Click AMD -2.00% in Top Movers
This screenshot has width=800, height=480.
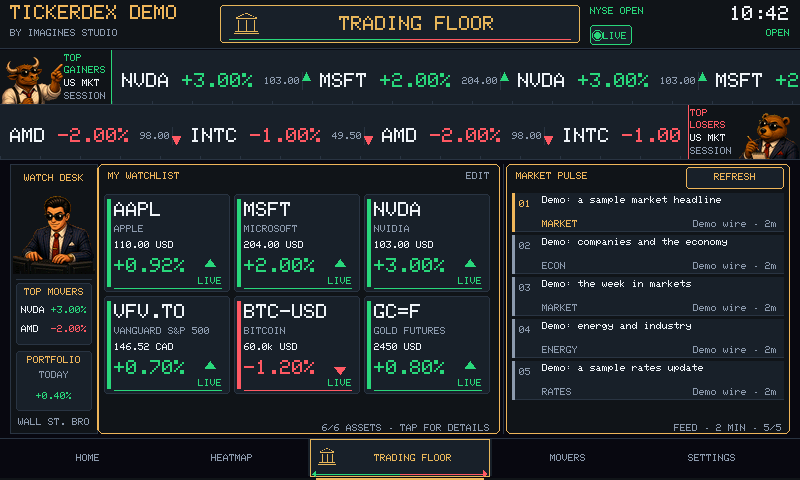[54, 329]
